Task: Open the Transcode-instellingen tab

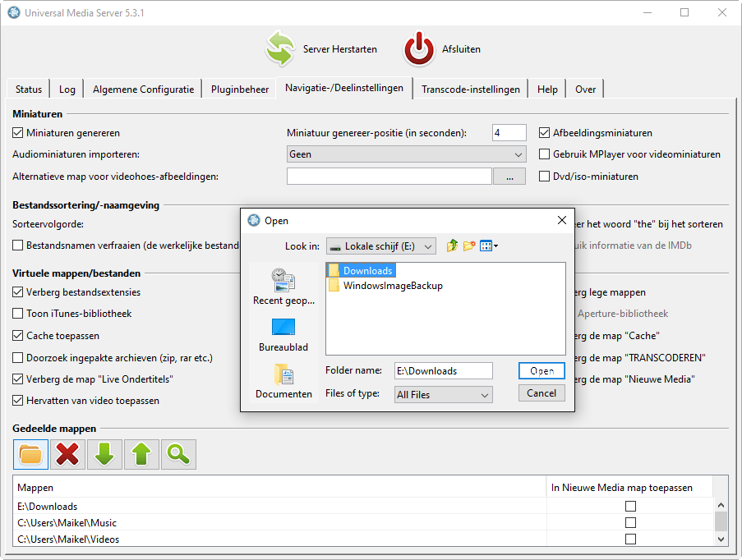Action: [471, 90]
